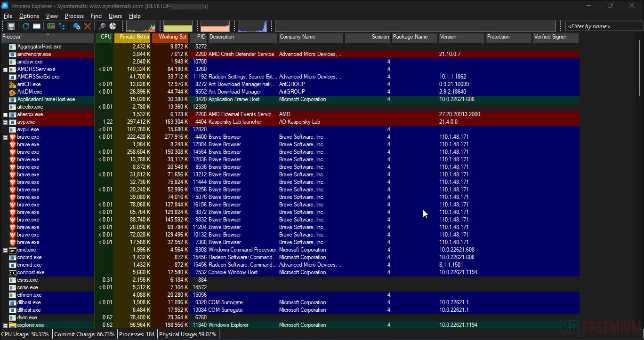Open the Process menu
This screenshot has width=644, height=340.
coord(74,16)
